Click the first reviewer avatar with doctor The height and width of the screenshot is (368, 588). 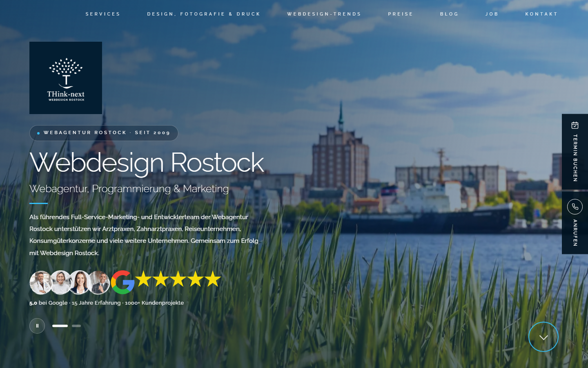point(41,283)
